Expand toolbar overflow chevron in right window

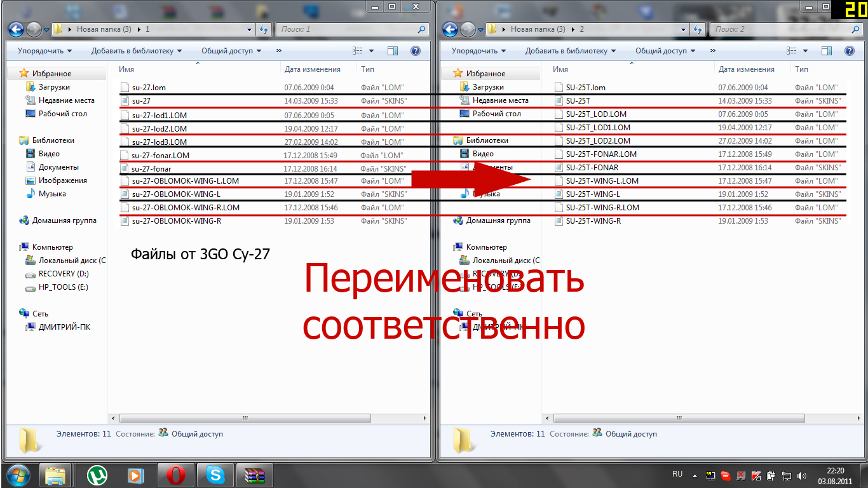click(x=713, y=51)
